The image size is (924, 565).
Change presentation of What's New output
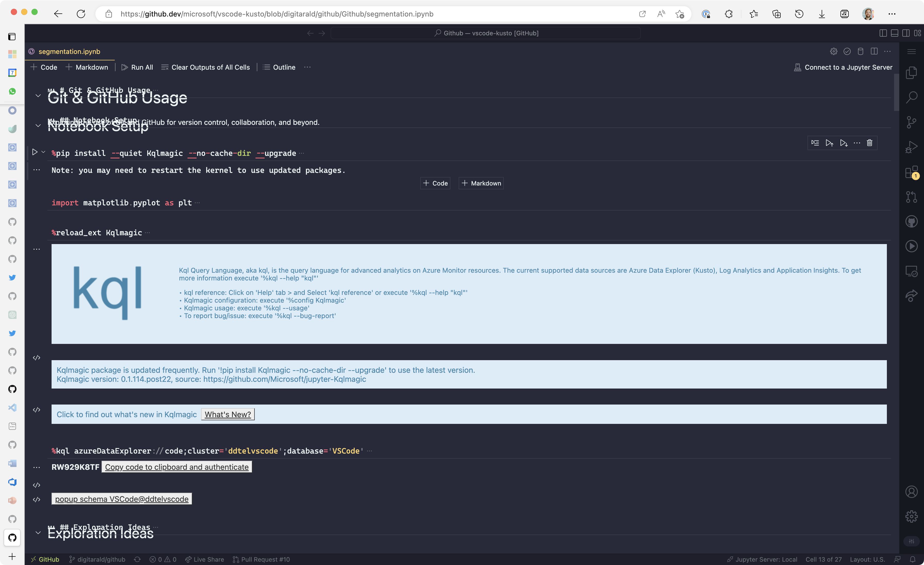(x=36, y=410)
